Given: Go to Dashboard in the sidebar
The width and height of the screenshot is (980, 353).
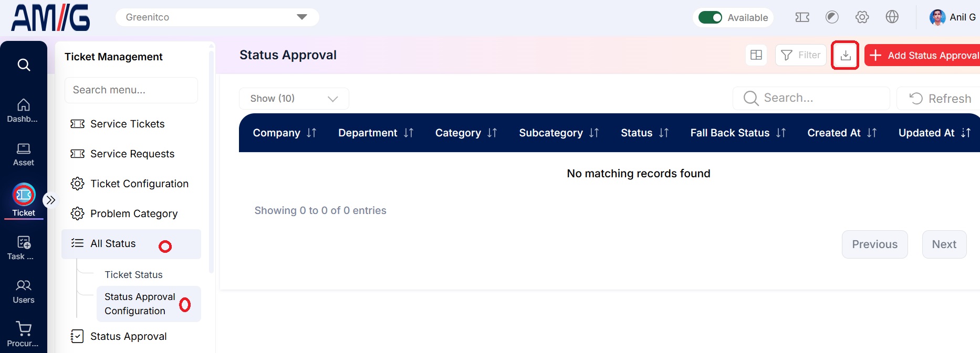Looking at the screenshot, I should click(23, 111).
